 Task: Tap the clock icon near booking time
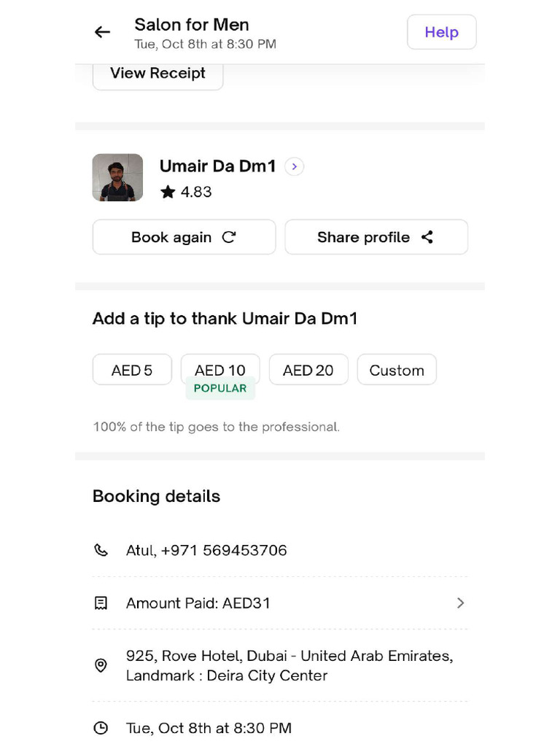click(x=101, y=728)
